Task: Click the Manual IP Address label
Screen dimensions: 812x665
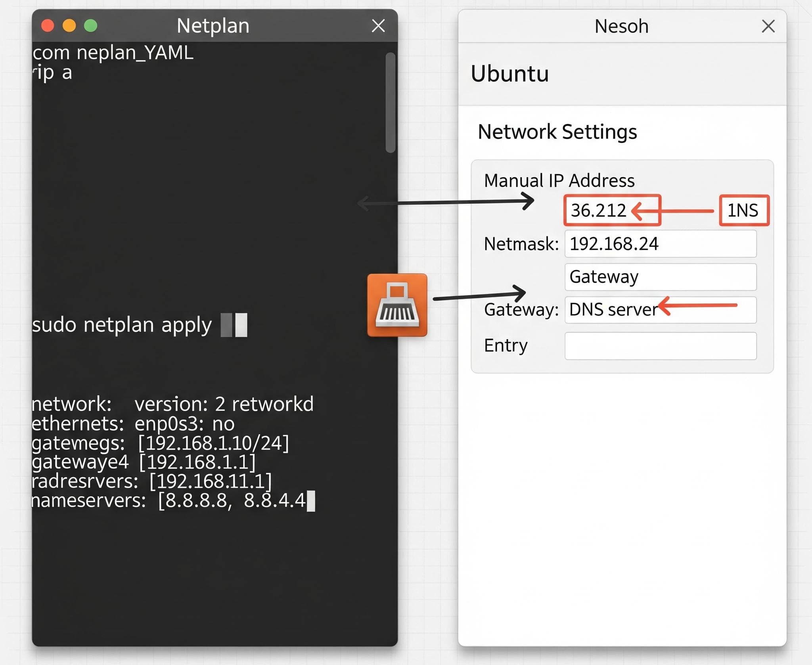Action: click(x=559, y=181)
